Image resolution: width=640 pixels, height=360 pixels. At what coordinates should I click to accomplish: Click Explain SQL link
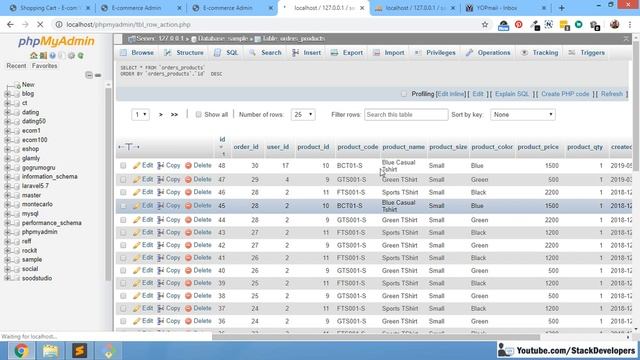512,94
